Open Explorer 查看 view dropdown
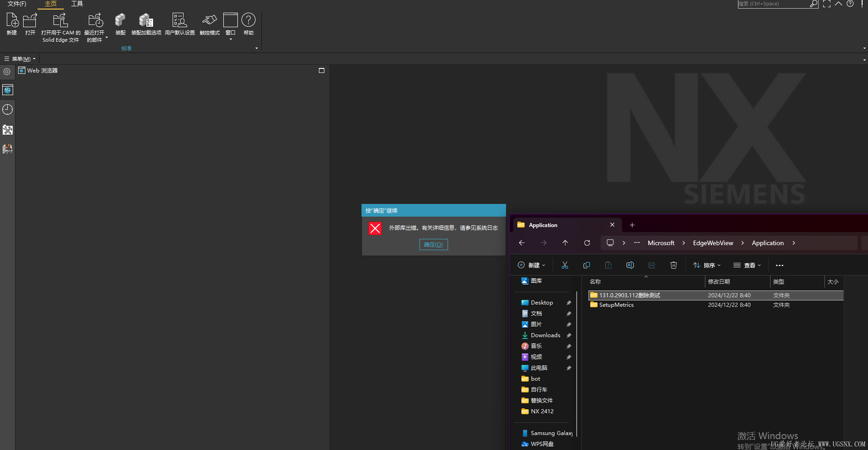This screenshot has height=450, width=868. coord(747,265)
